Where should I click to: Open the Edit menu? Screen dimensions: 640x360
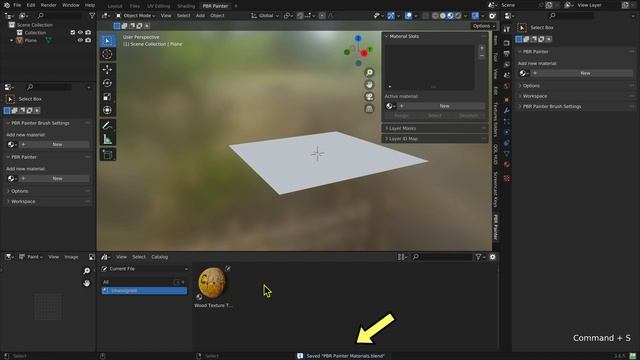coord(31,5)
